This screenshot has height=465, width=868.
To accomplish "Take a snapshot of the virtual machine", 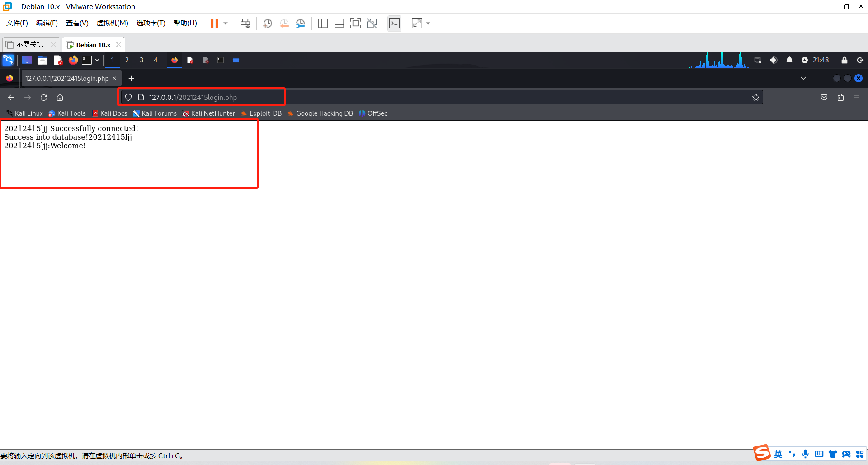I will (x=268, y=23).
